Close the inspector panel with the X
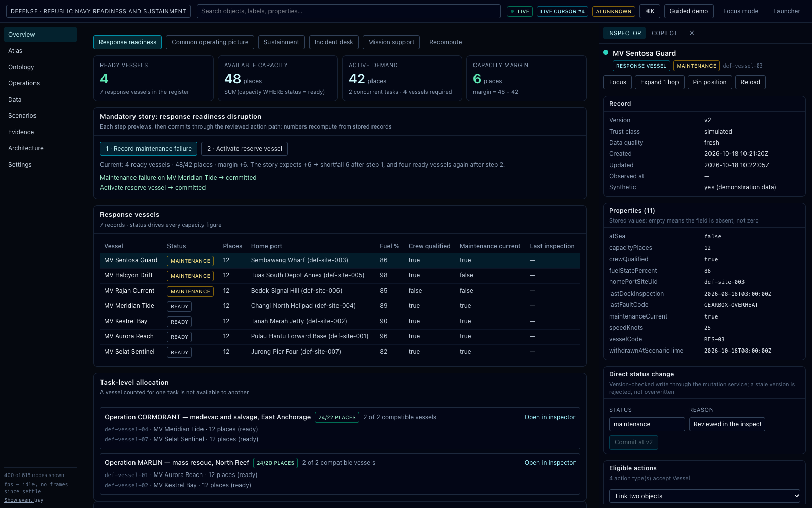Viewport: 812px width, 508px height. point(692,33)
